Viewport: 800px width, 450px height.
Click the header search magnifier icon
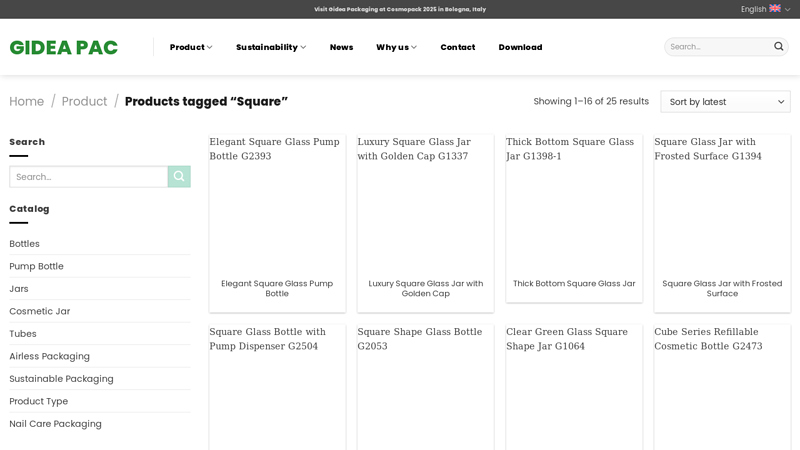pyautogui.click(x=778, y=46)
